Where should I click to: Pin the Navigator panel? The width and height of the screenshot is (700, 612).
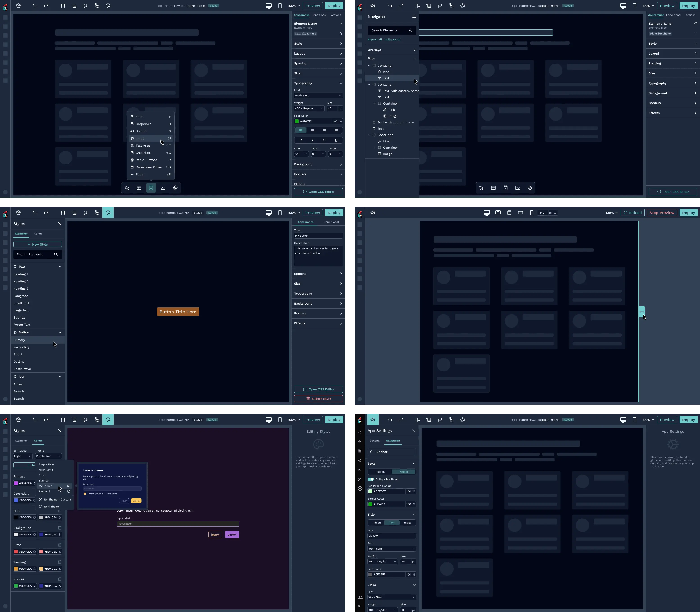click(414, 17)
